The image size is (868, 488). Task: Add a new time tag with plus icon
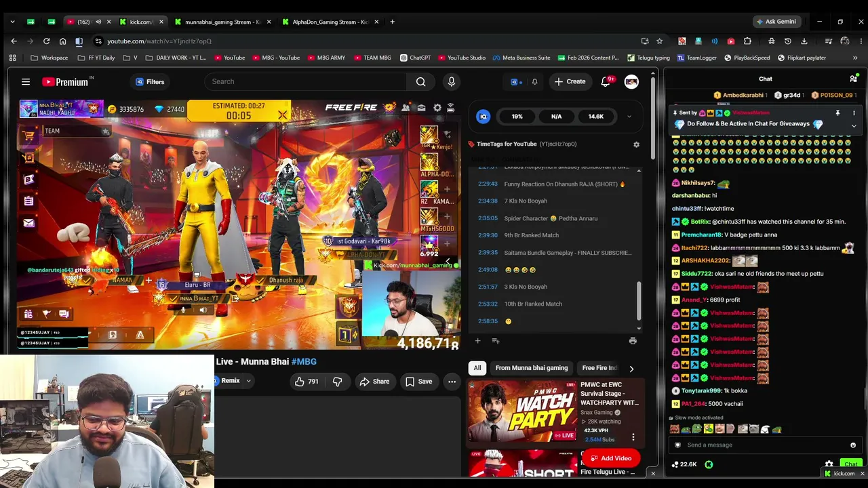477,341
